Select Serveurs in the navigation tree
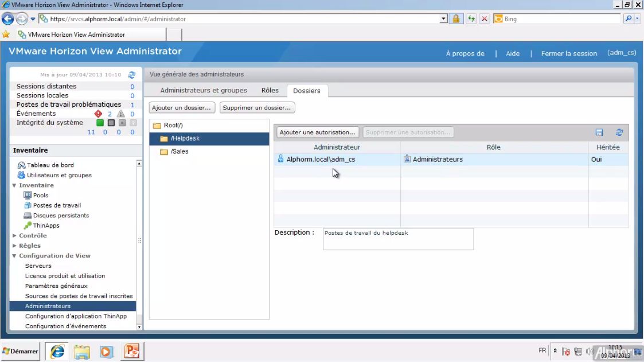The image size is (644, 362). [38, 266]
